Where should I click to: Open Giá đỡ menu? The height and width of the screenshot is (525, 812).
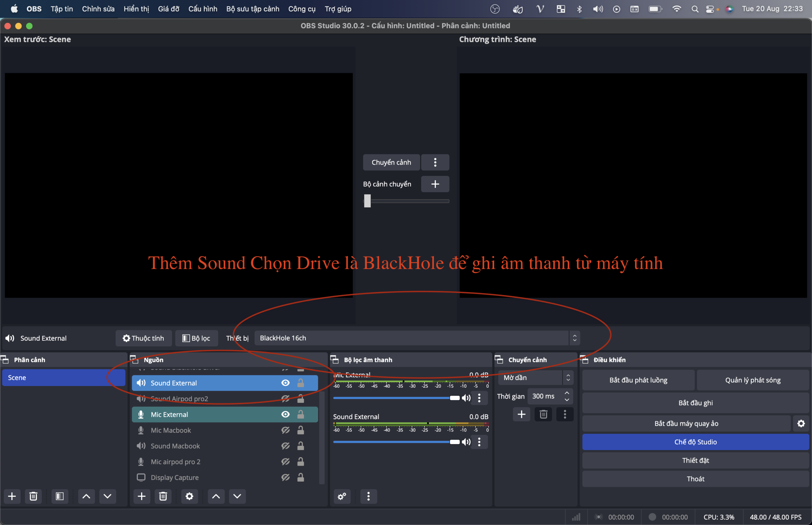click(x=169, y=9)
